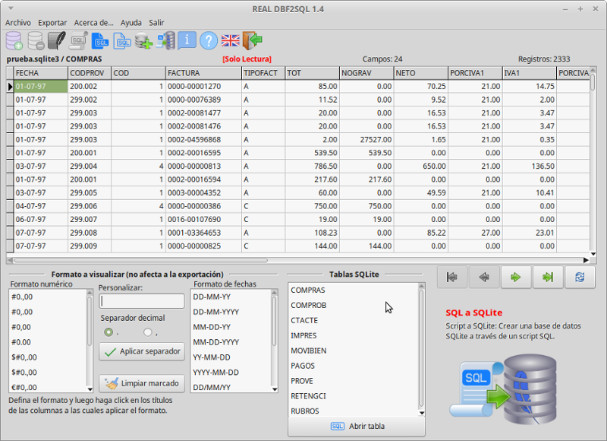Select date format DD-MM-YYYY

[216, 312]
